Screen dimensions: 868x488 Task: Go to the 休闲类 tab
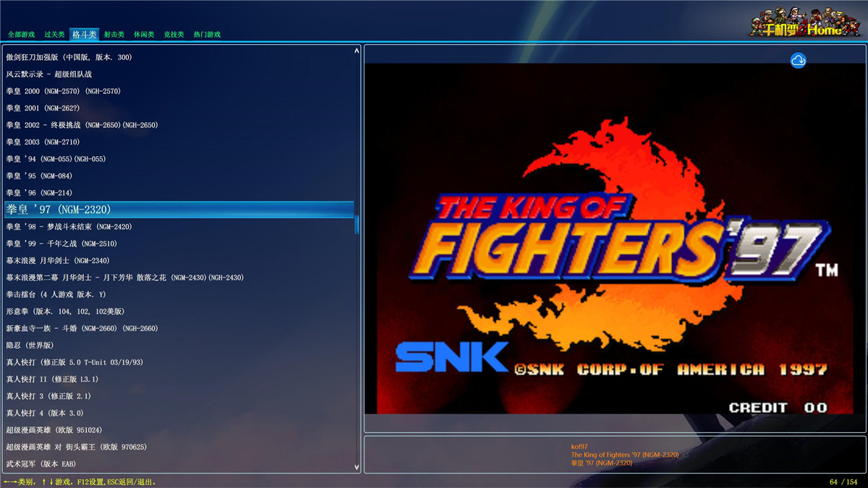pos(144,35)
